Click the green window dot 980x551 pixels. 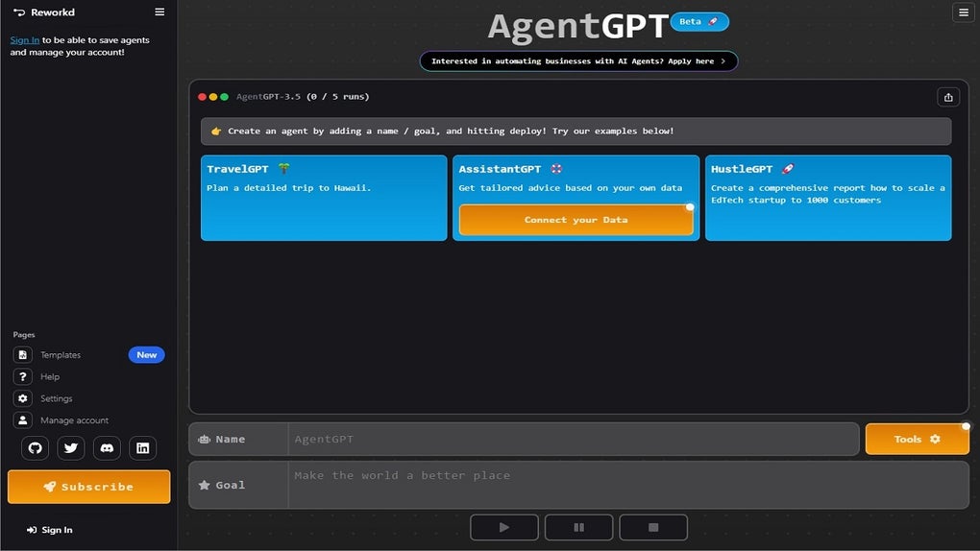click(x=225, y=97)
